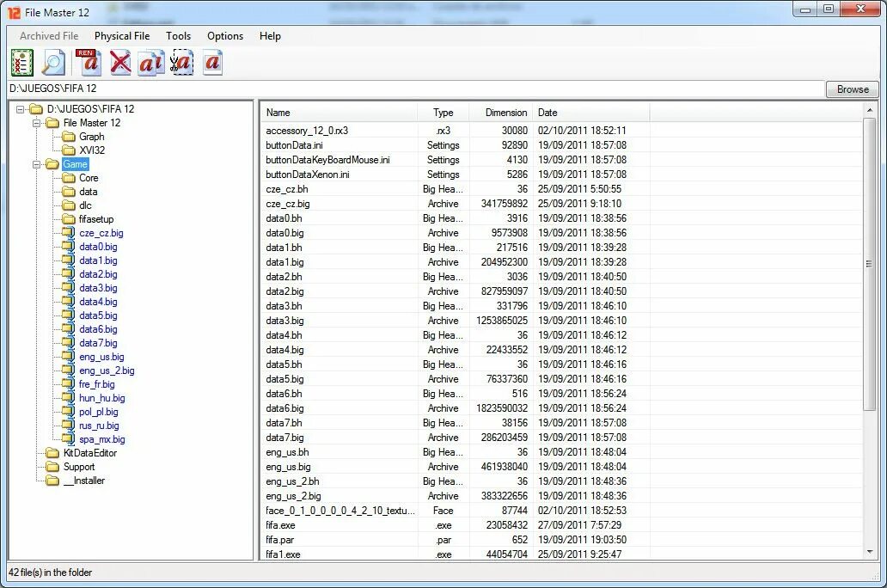Click the paste file icon
The image size is (887, 588).
(x=212, y=62)
